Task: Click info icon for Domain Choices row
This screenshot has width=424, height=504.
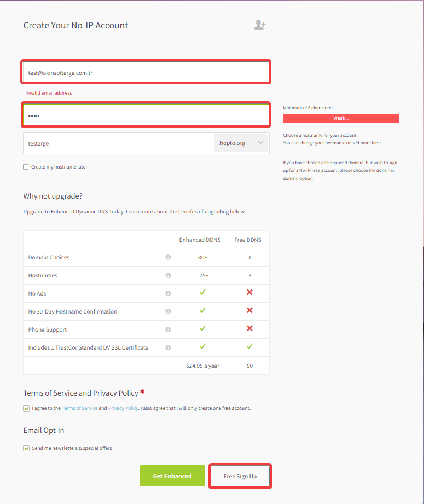Action: [168, 257]
